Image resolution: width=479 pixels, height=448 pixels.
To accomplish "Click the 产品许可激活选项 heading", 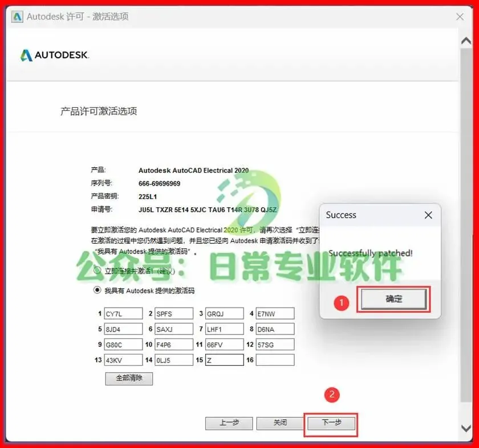I will pyautogui.click(x=99, y=111).
